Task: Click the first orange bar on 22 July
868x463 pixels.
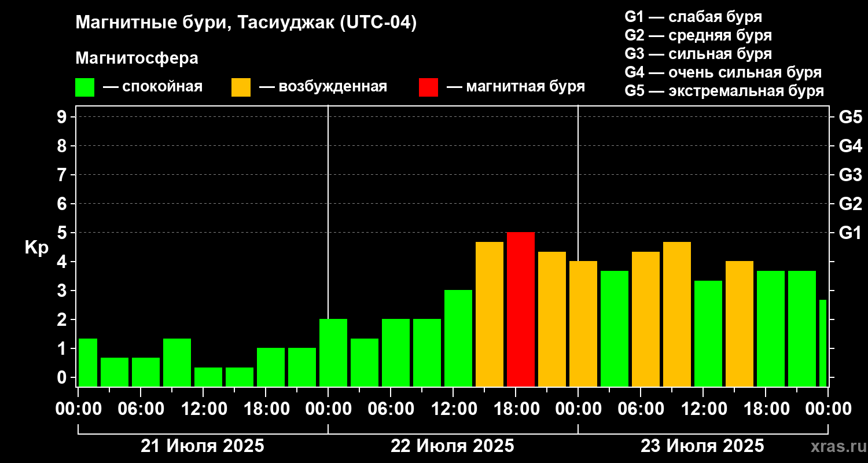Action: point(490,314)
